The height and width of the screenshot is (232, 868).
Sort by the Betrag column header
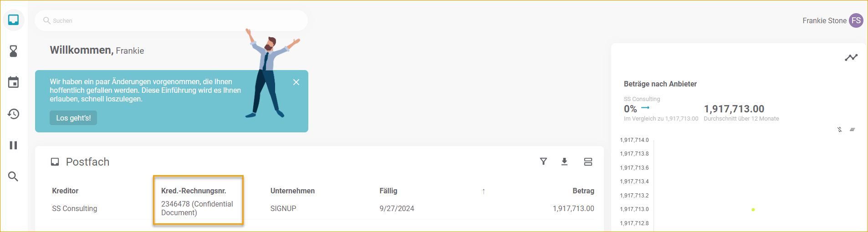click(x=583, y=191)
